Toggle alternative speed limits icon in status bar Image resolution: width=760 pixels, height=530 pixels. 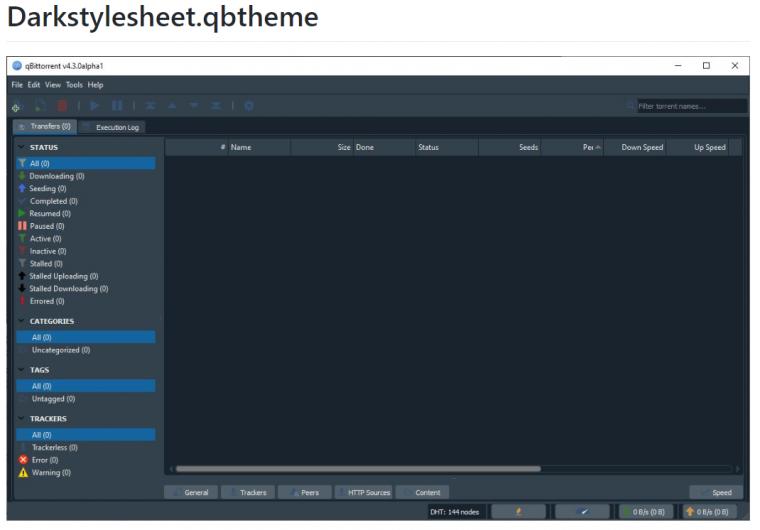tap(583, 512)
